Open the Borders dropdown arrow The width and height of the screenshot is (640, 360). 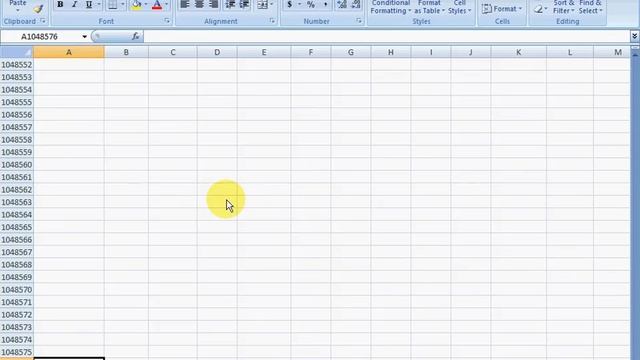pyautogui.click(x=122, y=4)
